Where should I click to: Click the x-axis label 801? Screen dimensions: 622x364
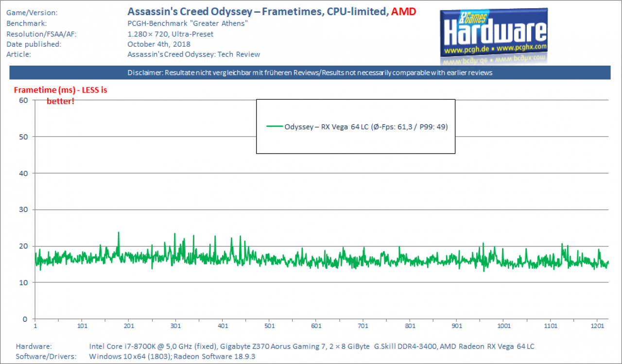410,326
